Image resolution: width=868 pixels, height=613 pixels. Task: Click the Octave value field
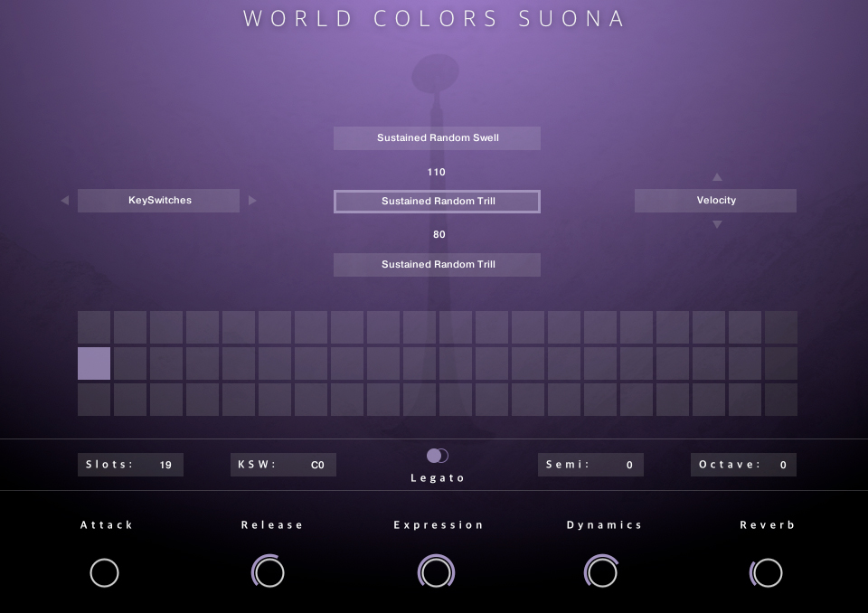click(782, 465)
